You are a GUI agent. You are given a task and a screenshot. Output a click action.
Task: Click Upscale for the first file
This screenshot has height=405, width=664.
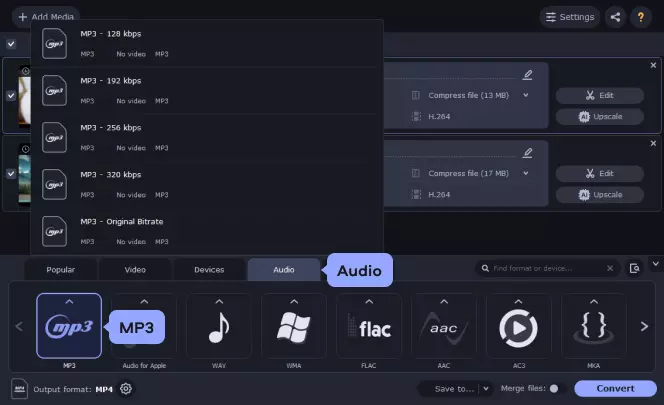click(600, 117)
